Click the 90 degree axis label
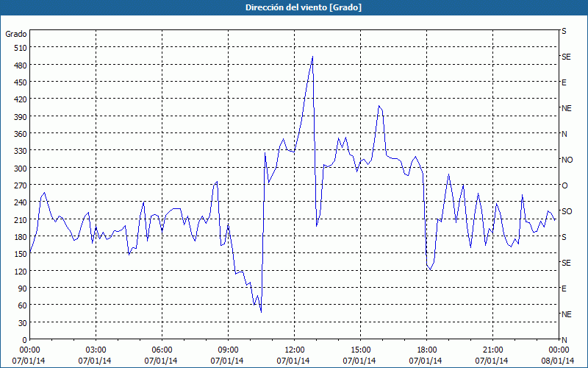This screenshot has height=368, width=588. 23,289
